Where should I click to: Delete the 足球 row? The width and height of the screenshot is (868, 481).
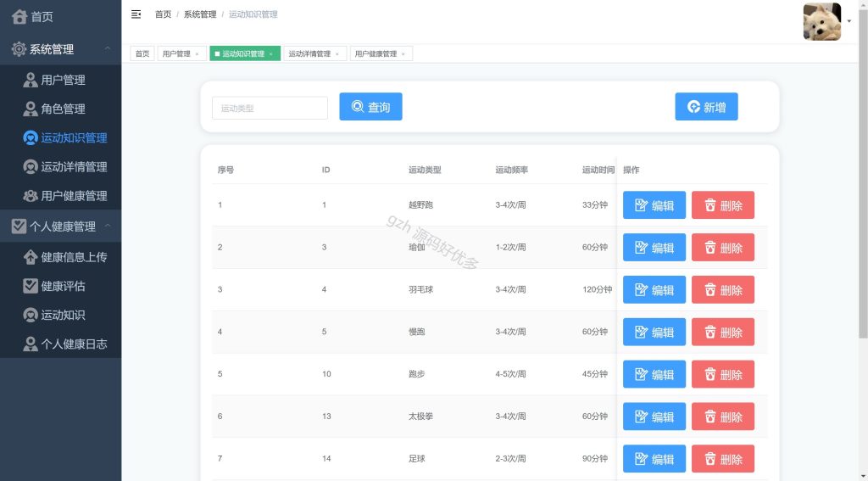tap(723, 459)
